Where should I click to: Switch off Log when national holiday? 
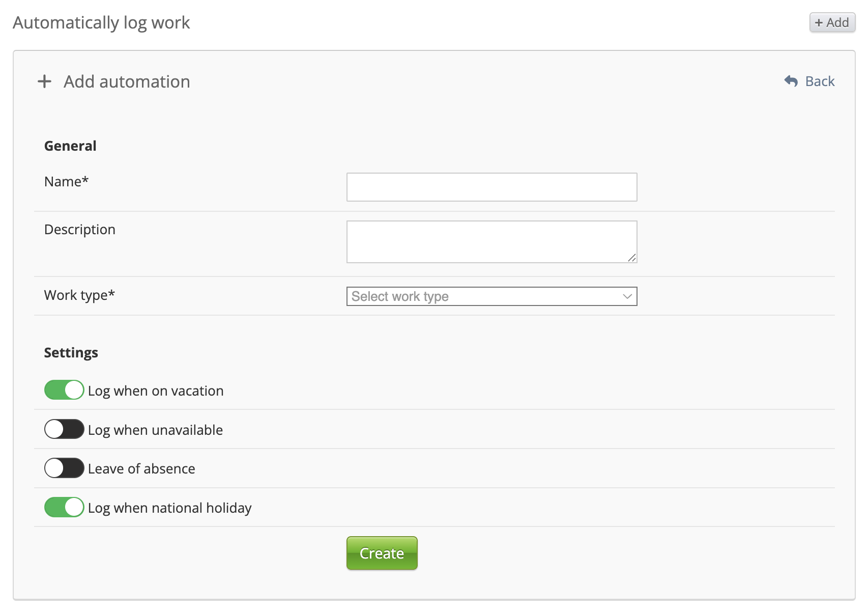tap(64, 507)
